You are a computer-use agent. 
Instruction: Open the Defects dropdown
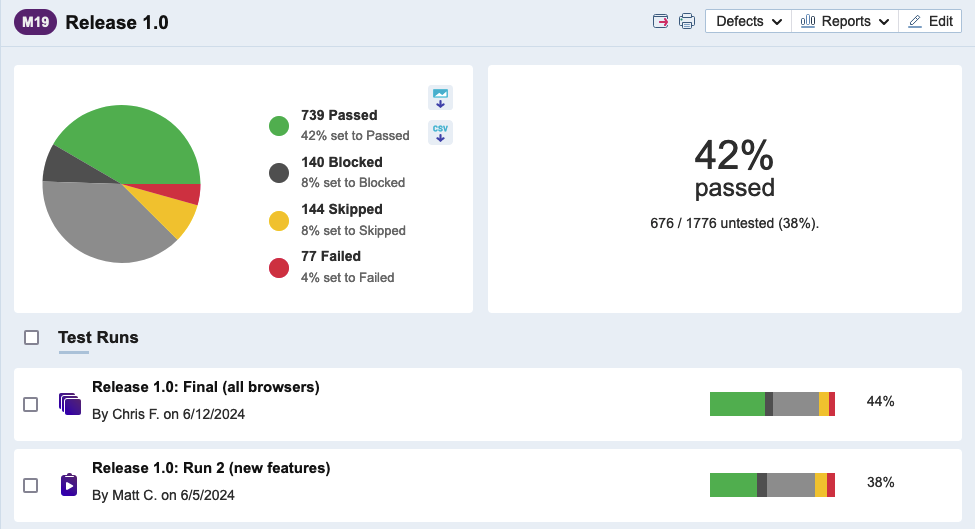(749, 21)
